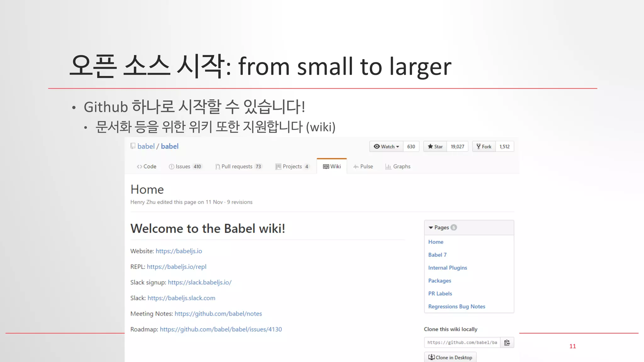644x362 pixels.
Task: Open the Graphs tab
Action: (398, 167)
